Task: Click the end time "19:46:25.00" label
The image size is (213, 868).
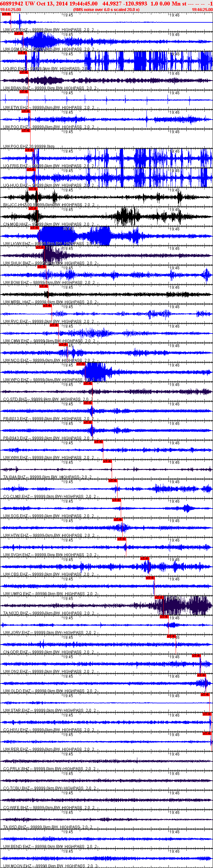Action: point(202,10)
